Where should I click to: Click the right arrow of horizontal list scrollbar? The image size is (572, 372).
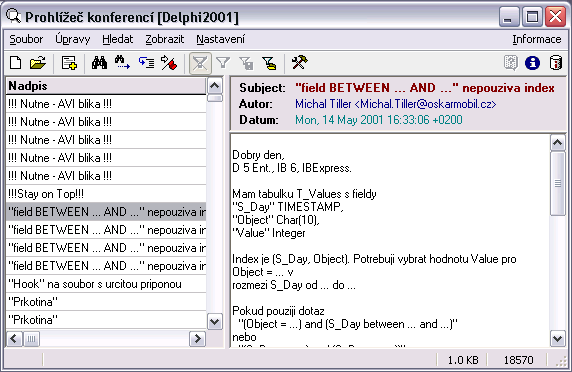pos(197,339)
